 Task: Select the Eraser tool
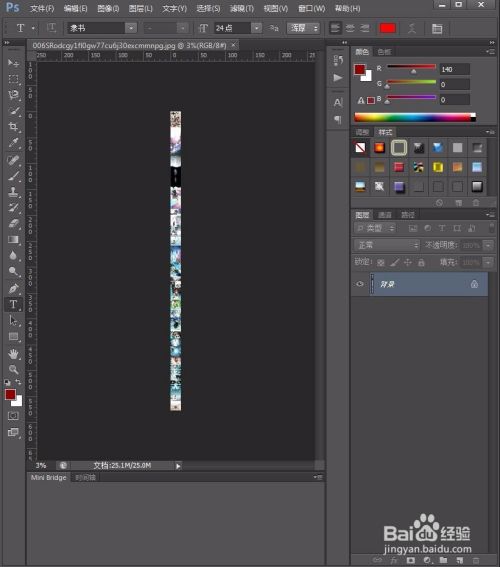(13, 223)
